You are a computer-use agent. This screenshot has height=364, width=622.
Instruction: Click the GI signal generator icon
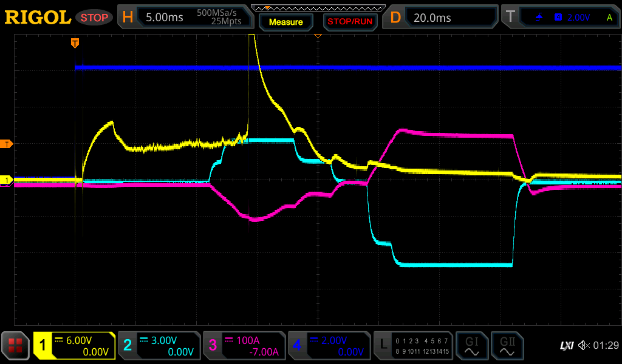(x=471, y=346)
